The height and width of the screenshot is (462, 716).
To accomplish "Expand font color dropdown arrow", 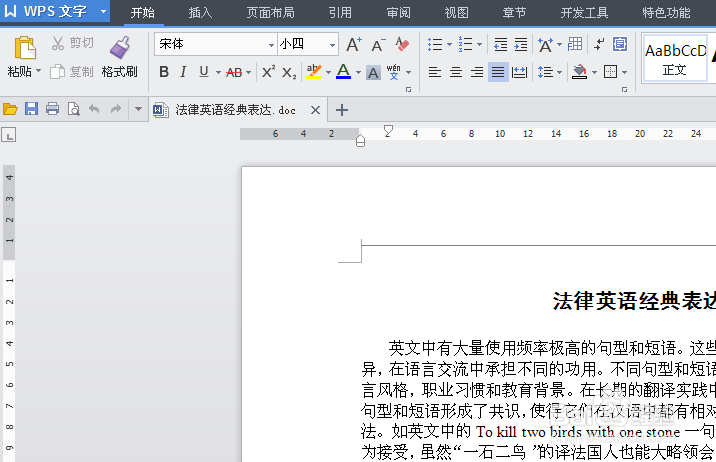I will tap(358, 72).
